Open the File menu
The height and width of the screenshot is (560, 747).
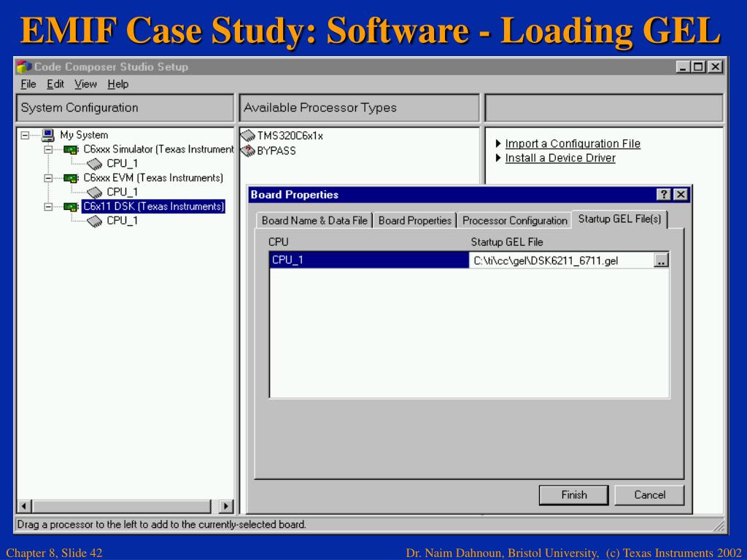tap(28, 85)
